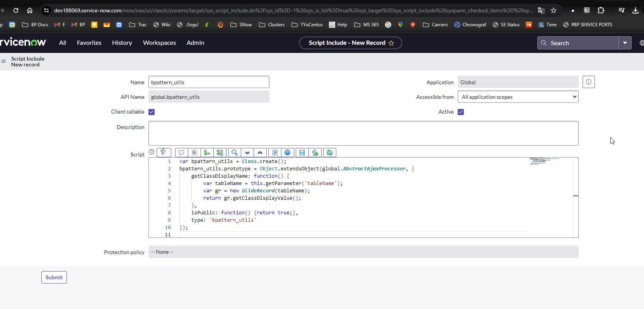Screen dimensions: 644x309
Task: Open the MS 365 bookmark folder
Action: [x=366, y=25]
